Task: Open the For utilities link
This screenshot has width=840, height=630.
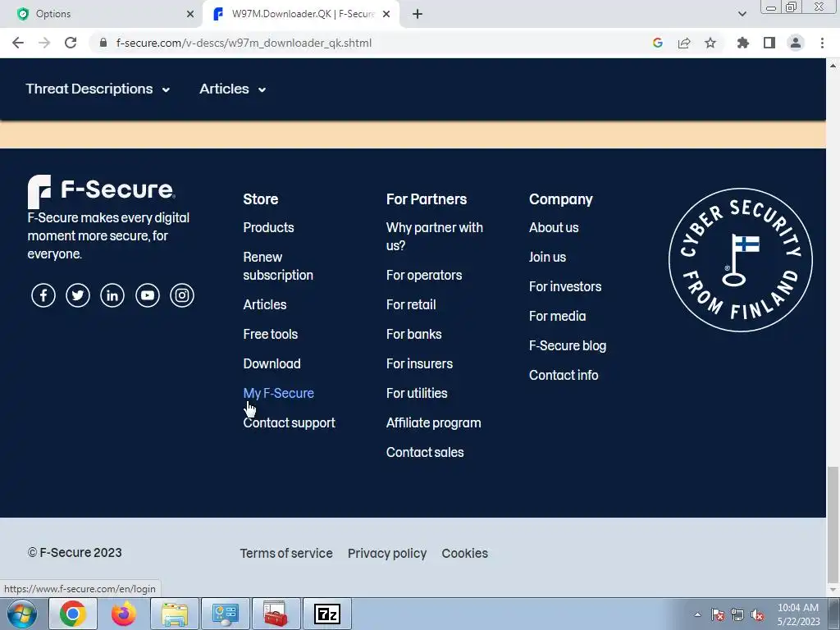Action: pyautogui.click(x=417, y=393)
